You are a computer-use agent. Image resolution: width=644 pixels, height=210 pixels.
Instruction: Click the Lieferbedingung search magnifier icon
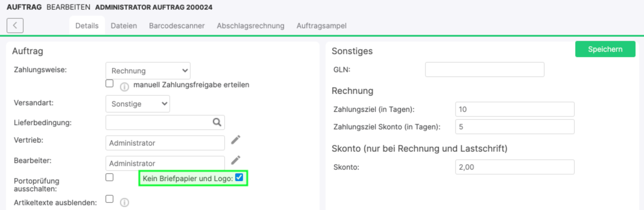(x=217, y=122)
